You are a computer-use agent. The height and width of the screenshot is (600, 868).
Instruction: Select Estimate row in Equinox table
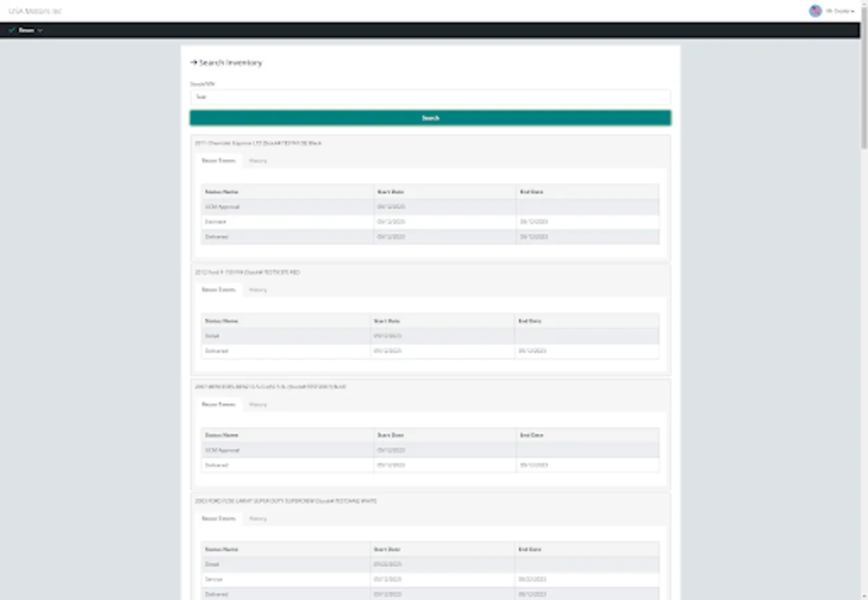(430, 221)
